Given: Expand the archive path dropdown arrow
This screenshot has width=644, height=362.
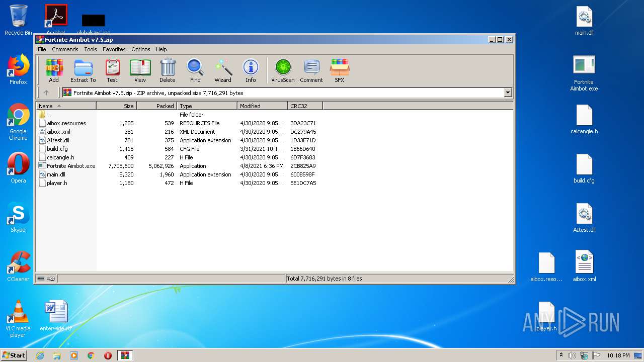Looking at the screenshot, I should pos(508,93).
